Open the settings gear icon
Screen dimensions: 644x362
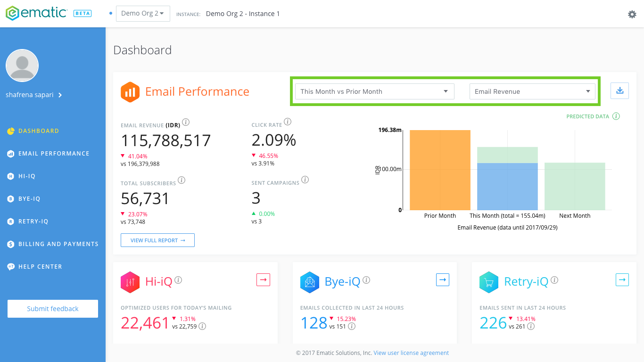pos(632,14)
